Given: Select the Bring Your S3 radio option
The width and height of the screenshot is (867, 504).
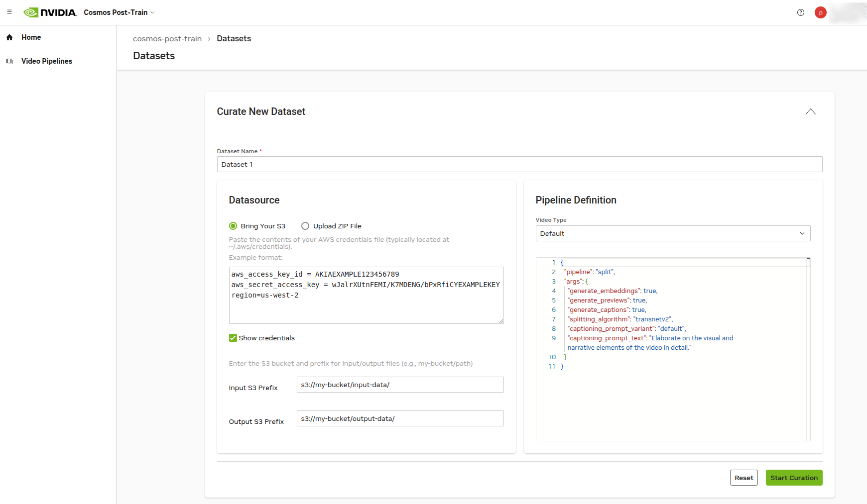Looking at the screenshot, I should point(233,226).
